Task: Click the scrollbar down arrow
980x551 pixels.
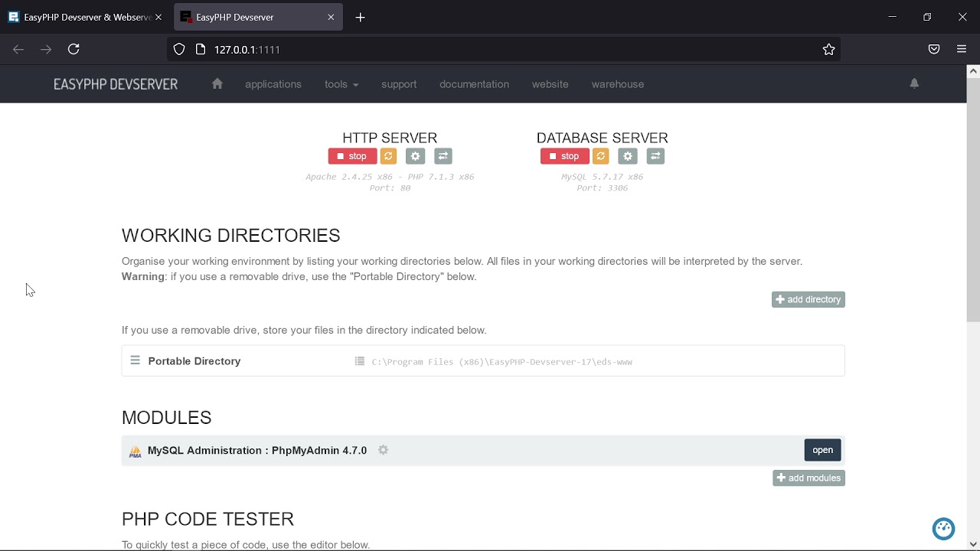Action: 974,545
